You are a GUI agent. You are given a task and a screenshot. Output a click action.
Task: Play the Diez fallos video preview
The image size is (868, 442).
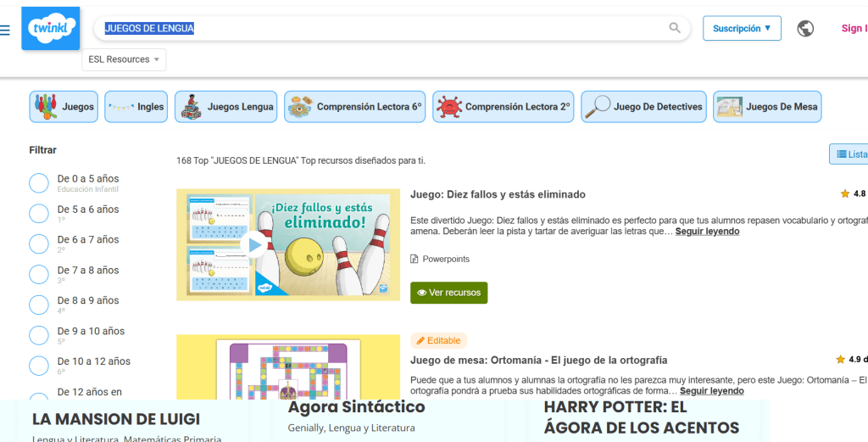[x=253, y=245]
